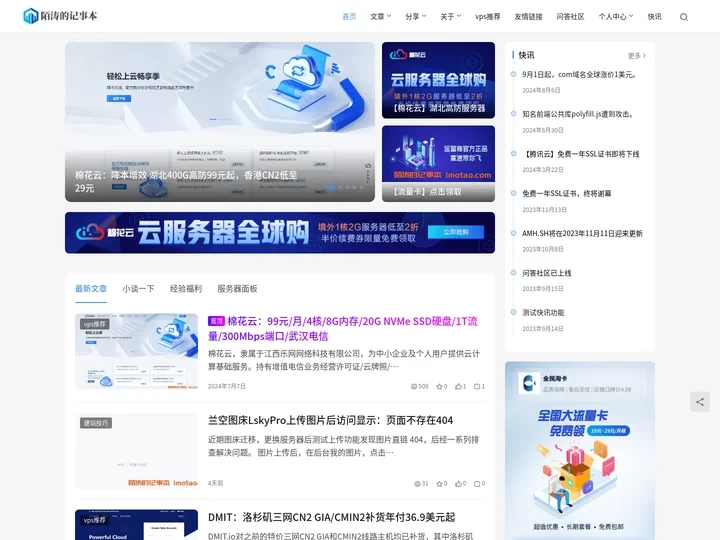The width and height of the screenshot is (720, 540).
Task: Read news AMH.SH 11月11日更新
Action: 582,233
